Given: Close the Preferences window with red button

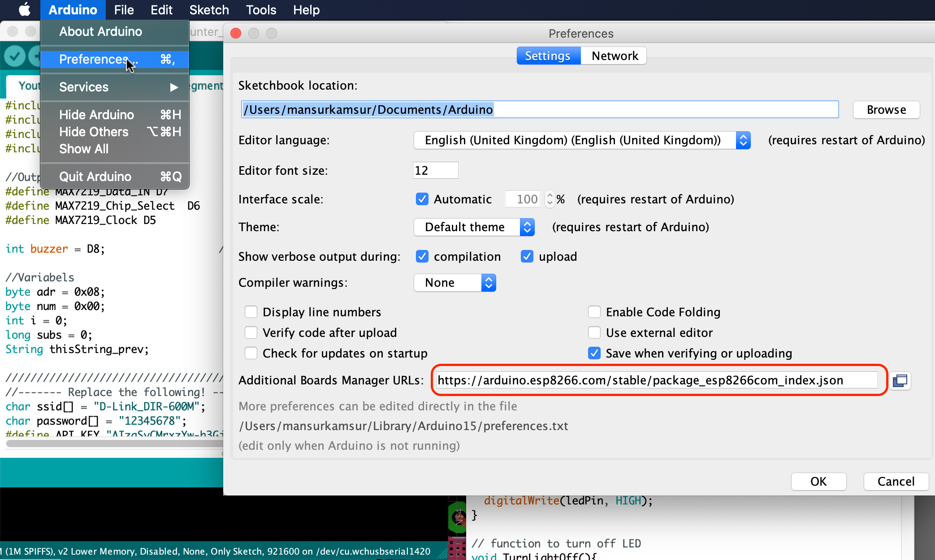Looking at the screenshot, I should [236, 33].
